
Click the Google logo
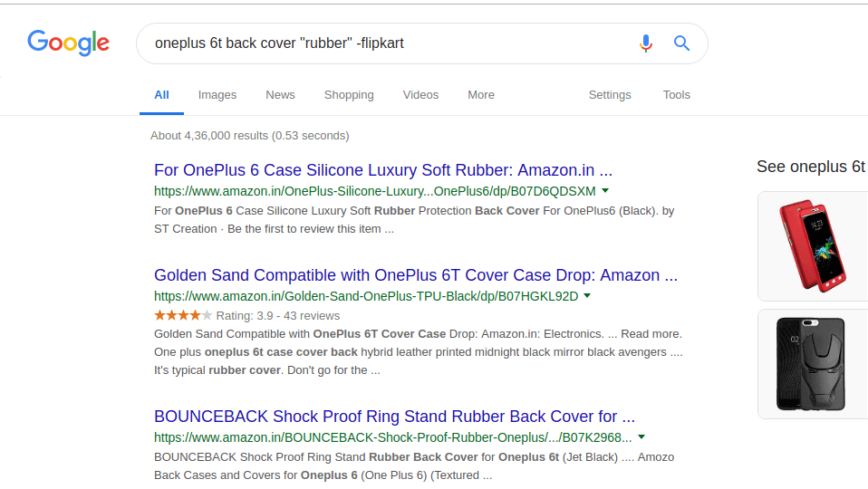(x=69, y=43)
